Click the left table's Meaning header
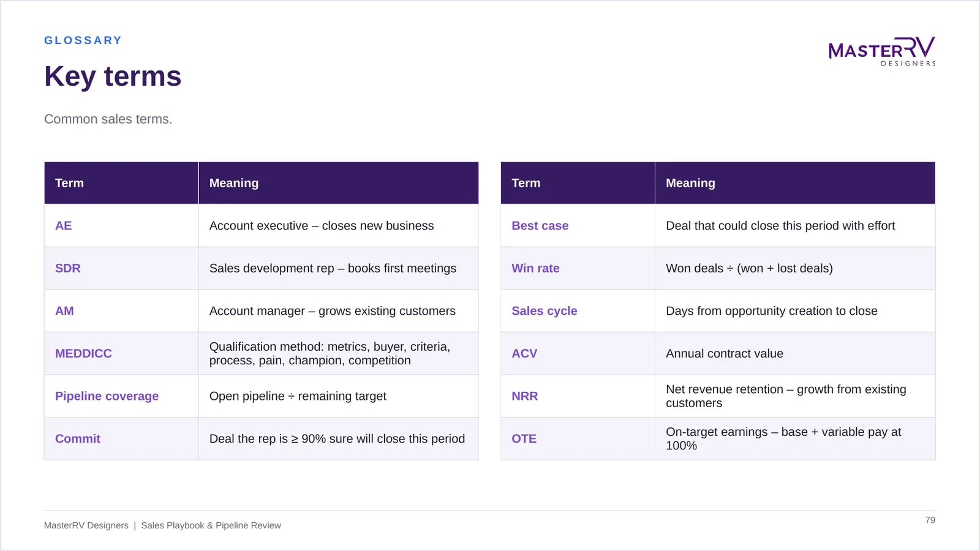Viewport: 980px width, 551px height. click(x=339, y=183)
